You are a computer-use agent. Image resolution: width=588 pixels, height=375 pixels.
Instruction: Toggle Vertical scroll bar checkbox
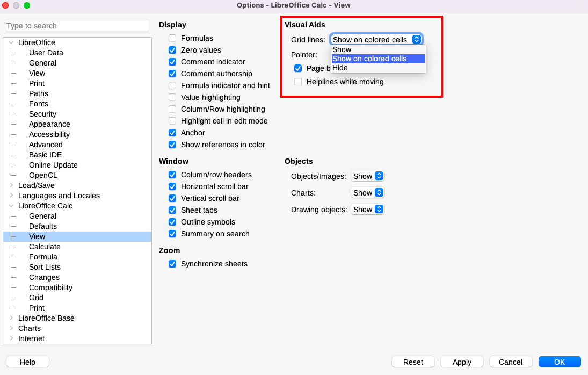172,198
